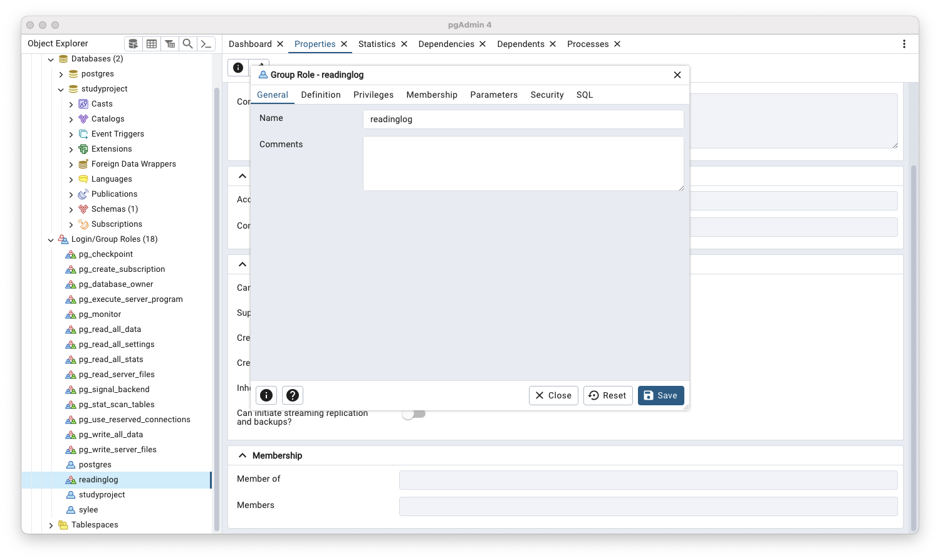Switch to the Privileges tab
This screenshot has width=940, height=560.
373,95
